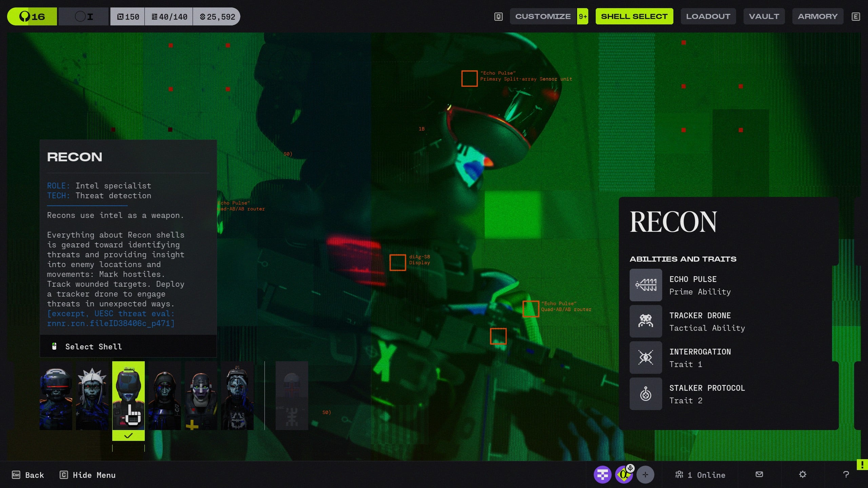This screenshot has height=488, width=868.
Task: Click the Interrogation trait eye icon
Action: 646,358
